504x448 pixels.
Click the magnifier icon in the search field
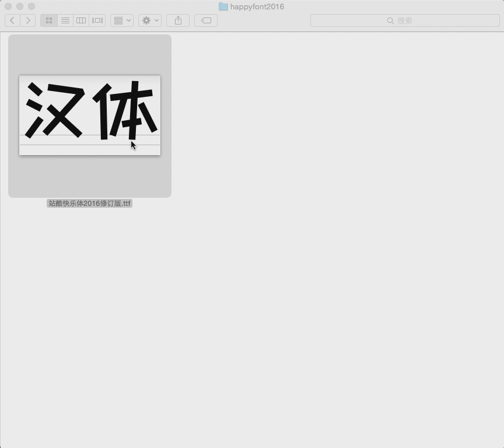pyautogui.click(x=390, y=20)
